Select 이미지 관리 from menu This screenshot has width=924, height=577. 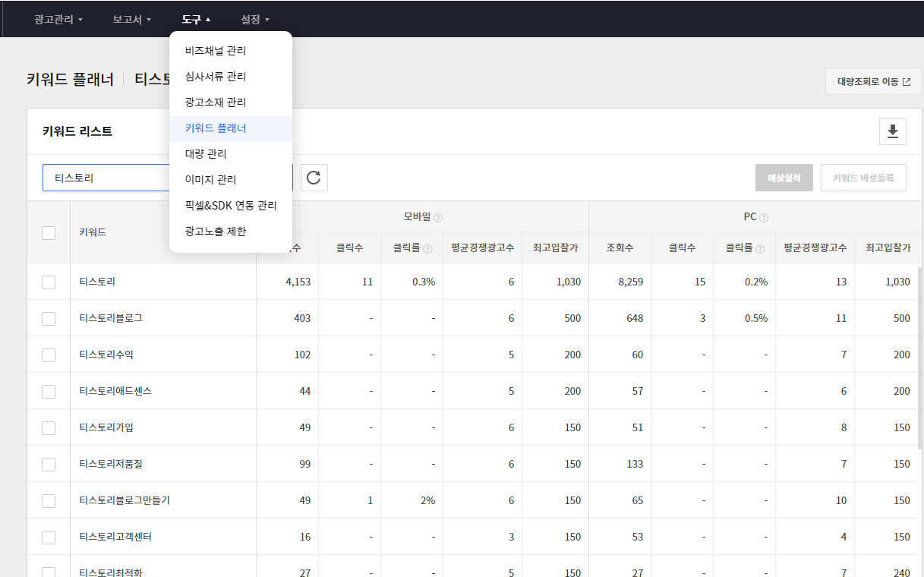click(231, 179)
